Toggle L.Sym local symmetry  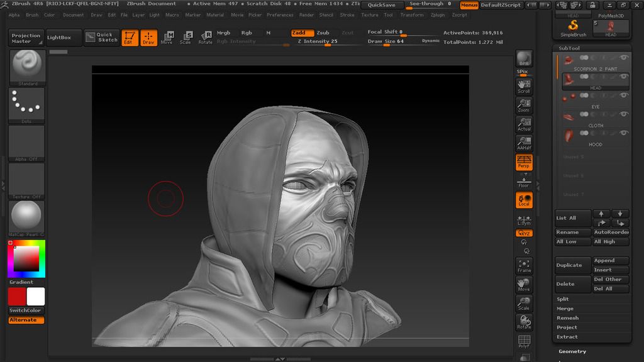point(524,220)
